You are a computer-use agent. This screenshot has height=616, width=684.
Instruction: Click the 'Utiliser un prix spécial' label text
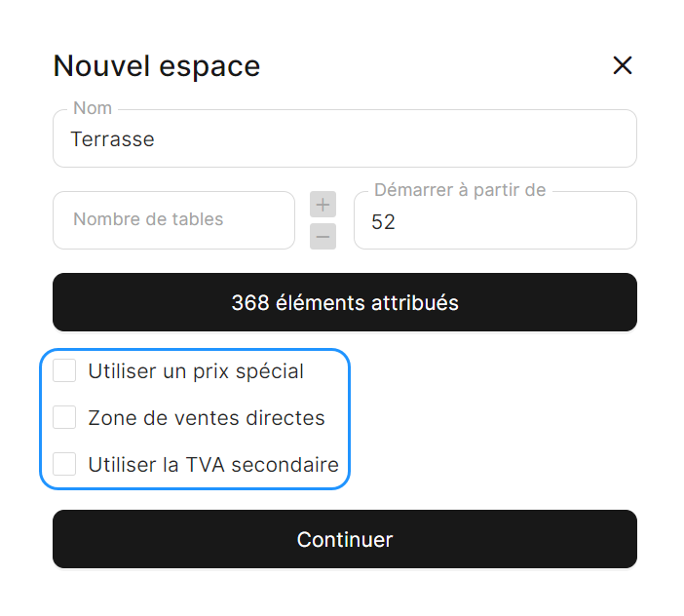click(x=196, y=371)
